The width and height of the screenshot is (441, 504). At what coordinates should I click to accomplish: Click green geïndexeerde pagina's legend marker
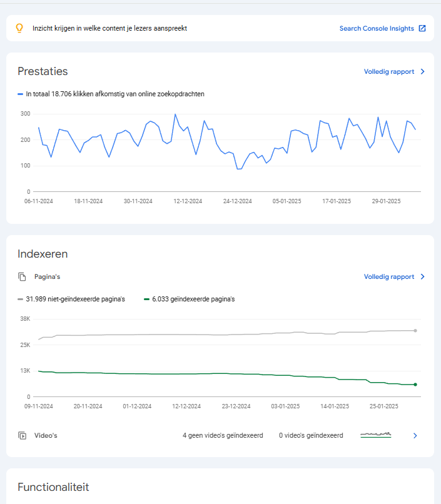[x=146, y=300]
